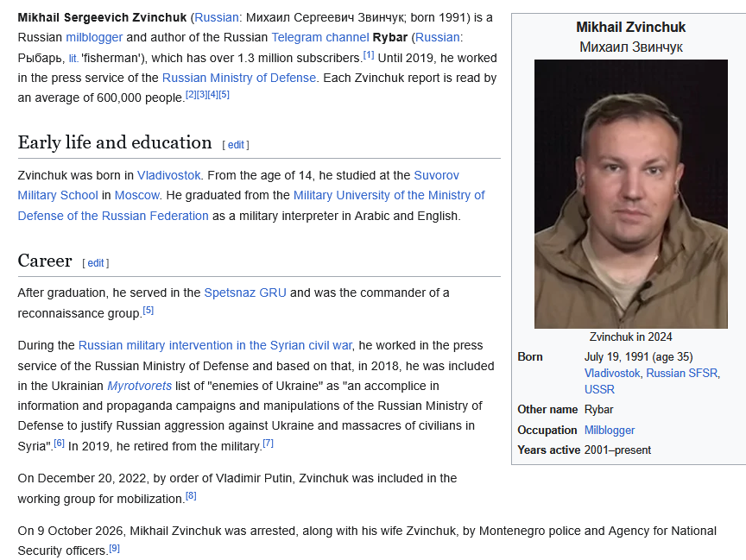The image size is (746, 560).
Task: Open the Moscow link
Action: (x=137, y=195)
